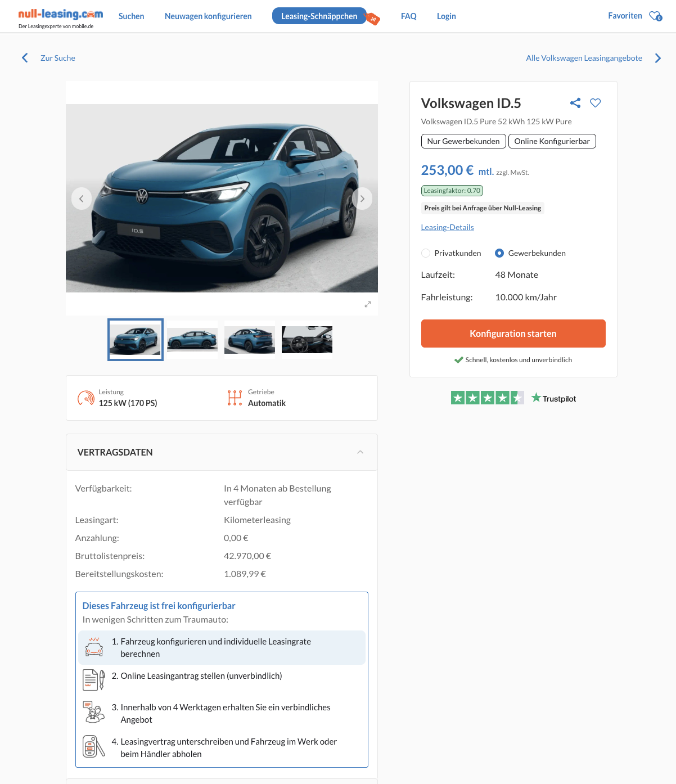This screenshot has height=784, width=676.
Task: Show the next car image with right arrow
Action: 362,199
